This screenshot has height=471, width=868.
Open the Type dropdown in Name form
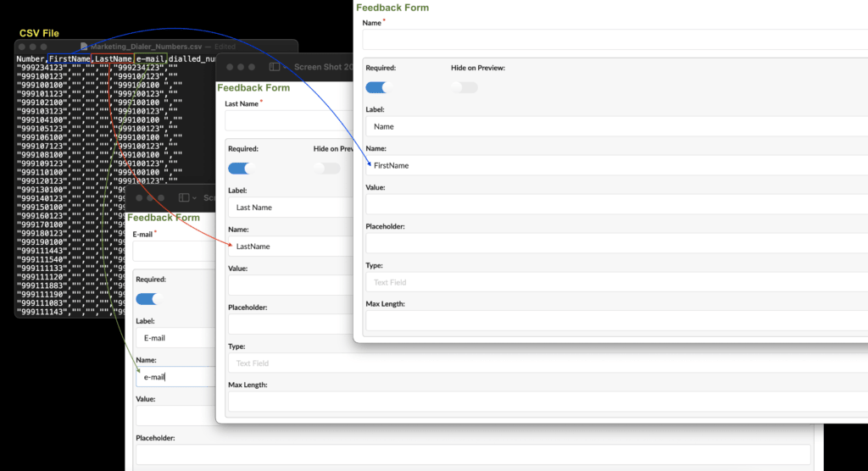[x=617, y=282]
